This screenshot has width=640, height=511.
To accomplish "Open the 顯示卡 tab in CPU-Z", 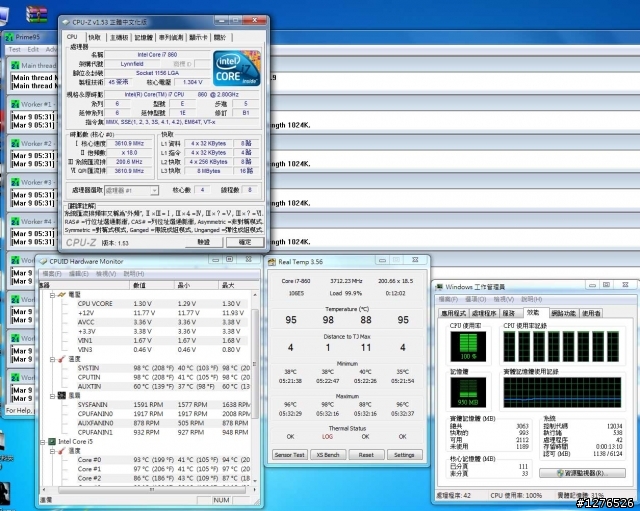I will coord(198,38).
